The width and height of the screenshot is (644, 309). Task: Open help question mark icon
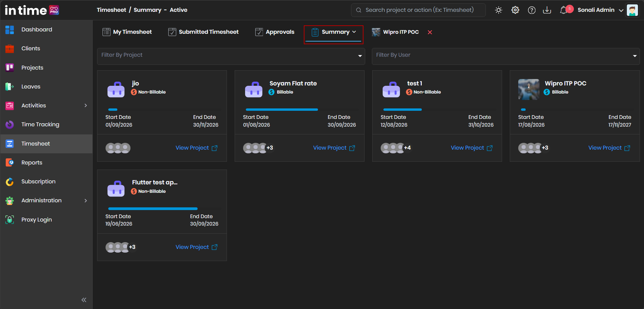click(532, 10)
